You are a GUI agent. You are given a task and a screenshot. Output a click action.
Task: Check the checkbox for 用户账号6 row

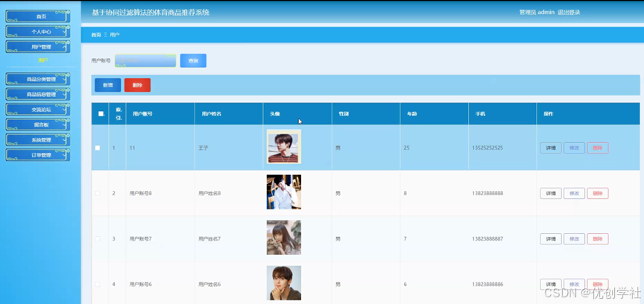point(98,285)
